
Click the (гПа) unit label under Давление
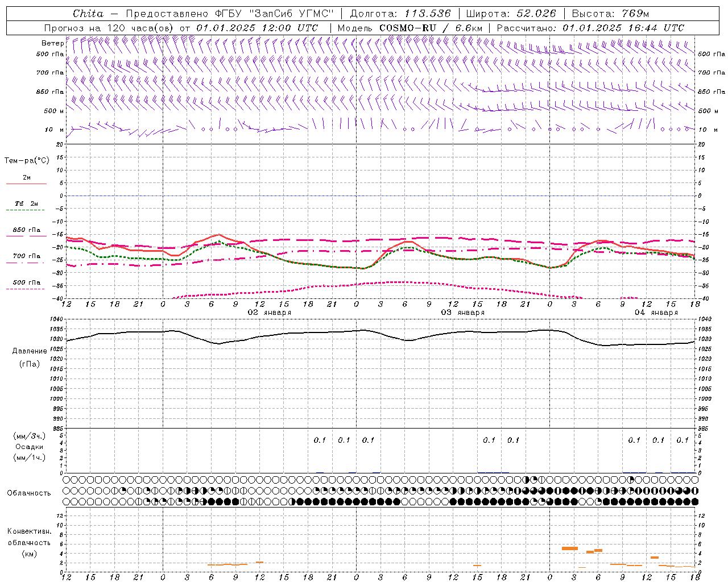coord(30,364)
